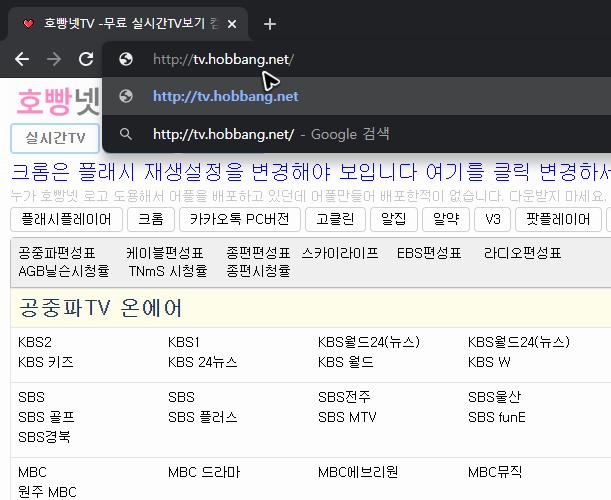Open TNmS 시청률 link

168,271
